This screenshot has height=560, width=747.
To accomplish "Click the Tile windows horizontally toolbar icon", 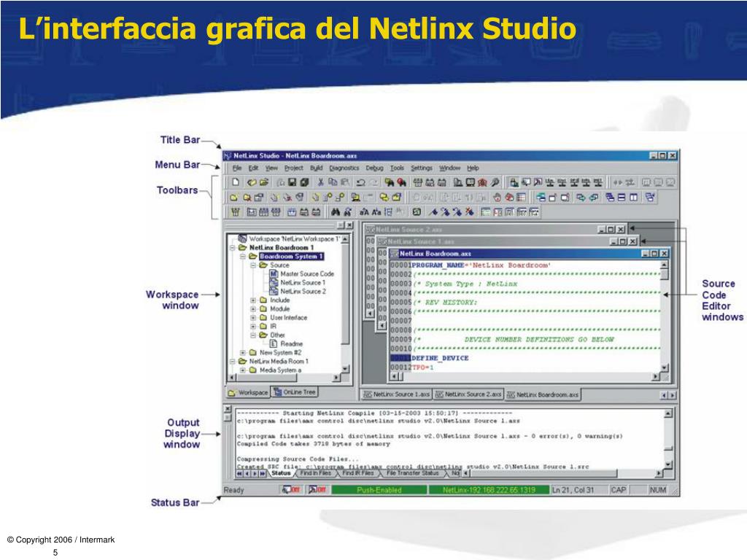I will tap(622, 197).
